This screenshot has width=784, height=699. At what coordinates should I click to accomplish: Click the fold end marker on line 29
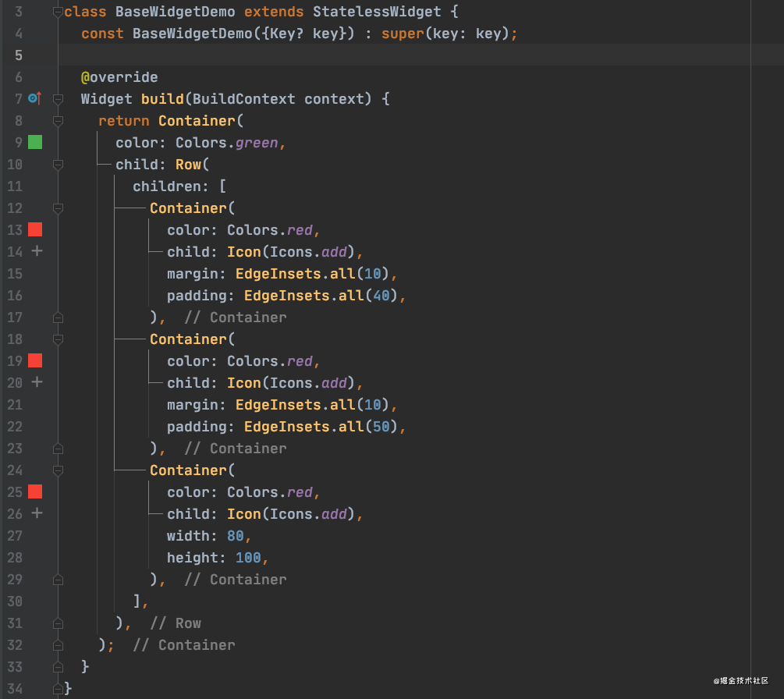click(x=58, y=580)
